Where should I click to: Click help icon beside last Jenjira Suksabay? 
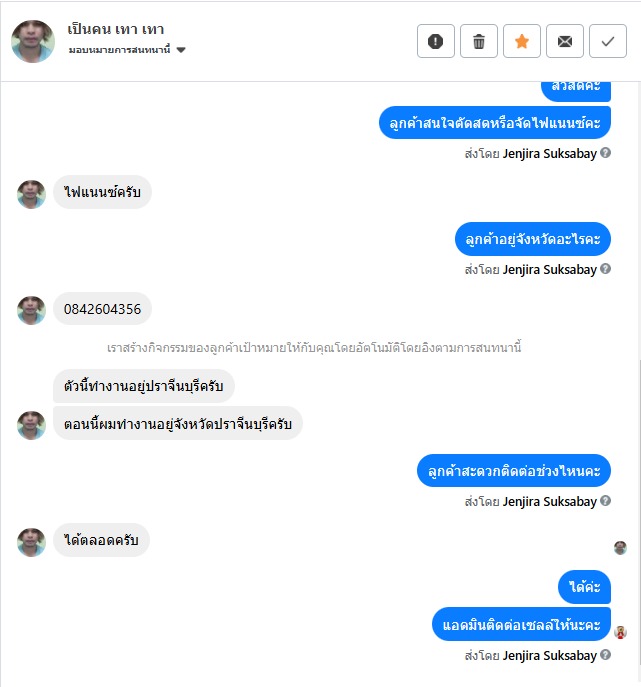605,655
